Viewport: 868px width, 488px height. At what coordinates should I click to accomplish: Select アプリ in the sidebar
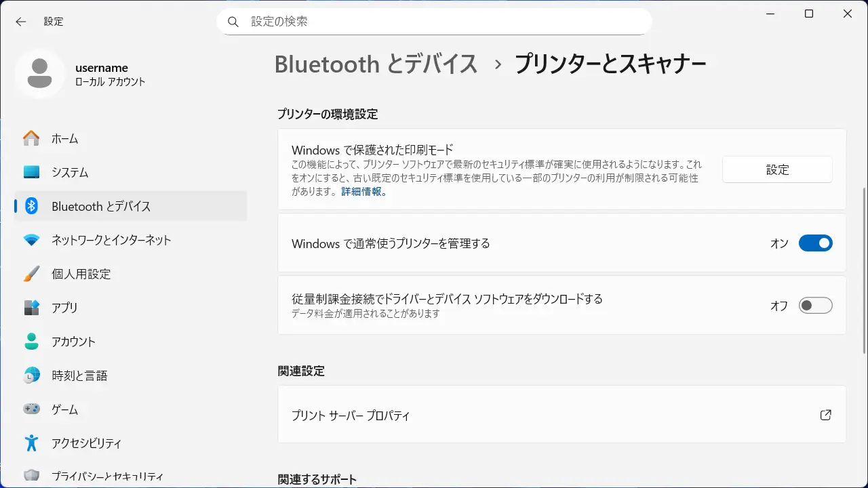[x=64, y=308]
